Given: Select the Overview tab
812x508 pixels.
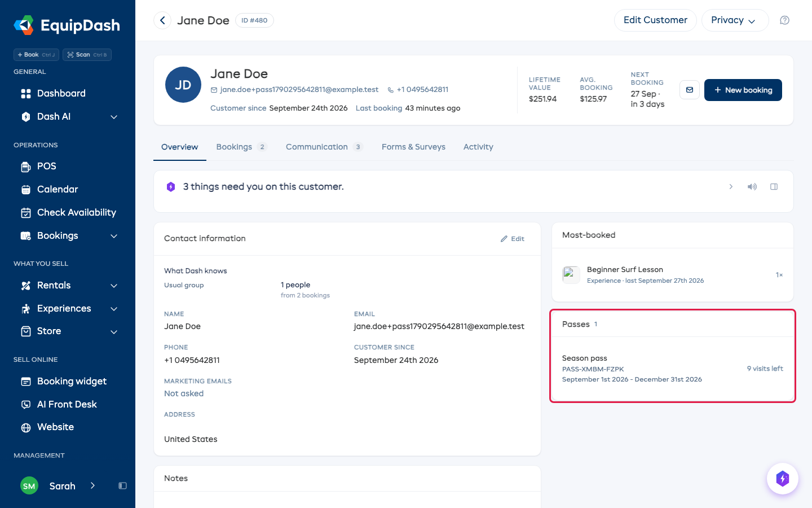Looking at the screenshot, I should point(180,147).
